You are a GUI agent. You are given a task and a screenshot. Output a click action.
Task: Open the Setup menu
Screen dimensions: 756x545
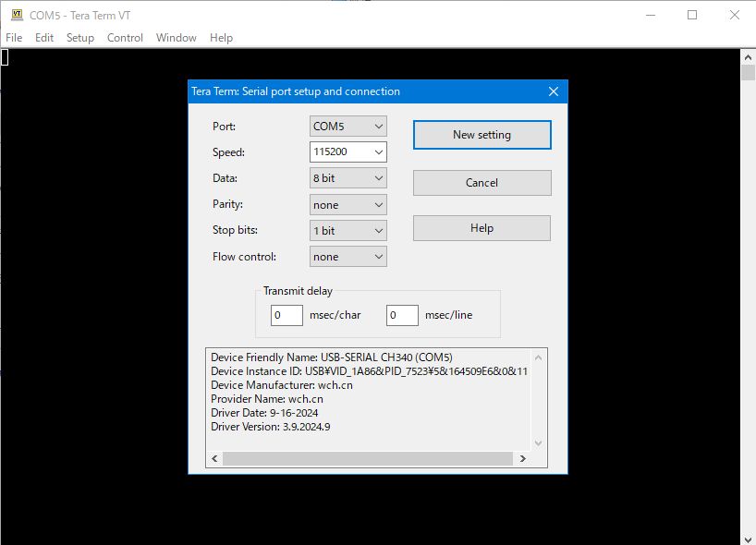click(80, 38)
